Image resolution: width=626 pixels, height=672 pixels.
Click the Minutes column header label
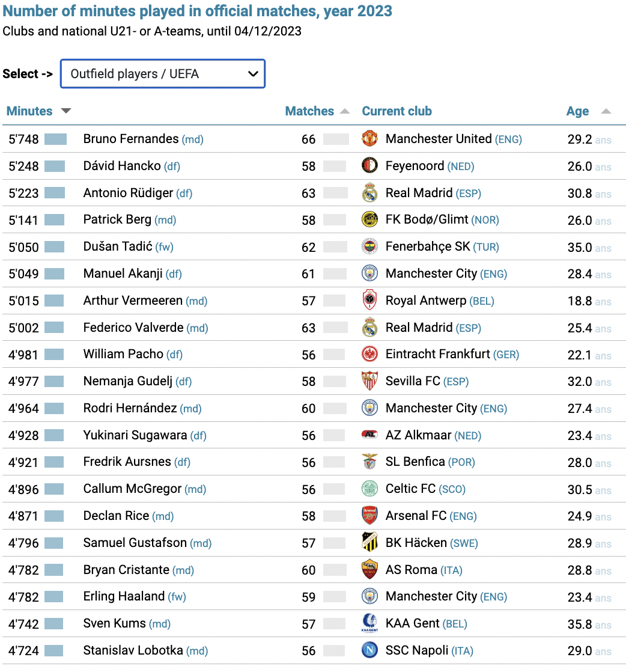[29, 111]
